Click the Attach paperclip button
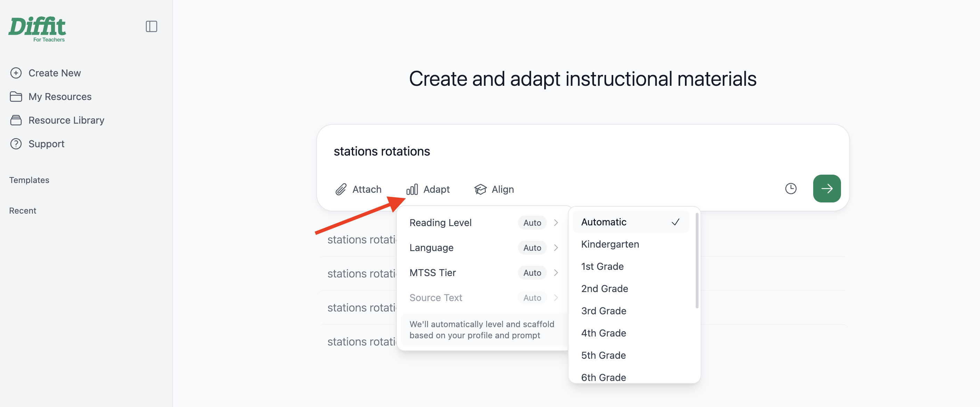The image size is (980, 407). (x=358, y=189)
